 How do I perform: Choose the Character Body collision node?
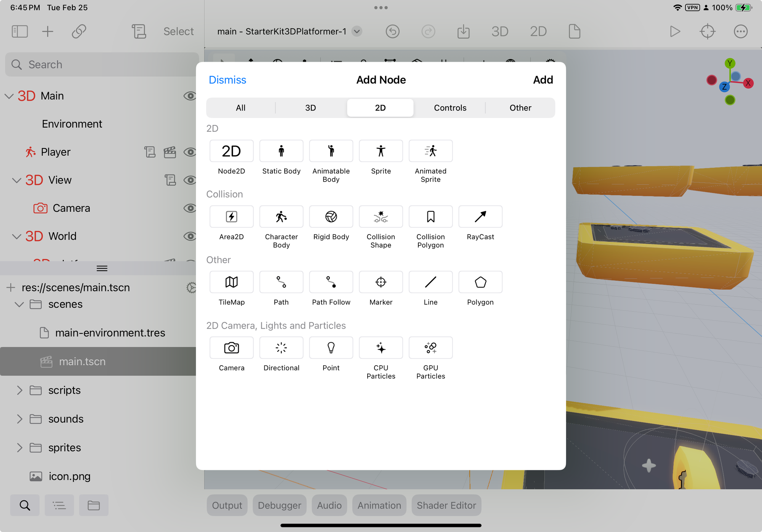[x=281, y=217]
